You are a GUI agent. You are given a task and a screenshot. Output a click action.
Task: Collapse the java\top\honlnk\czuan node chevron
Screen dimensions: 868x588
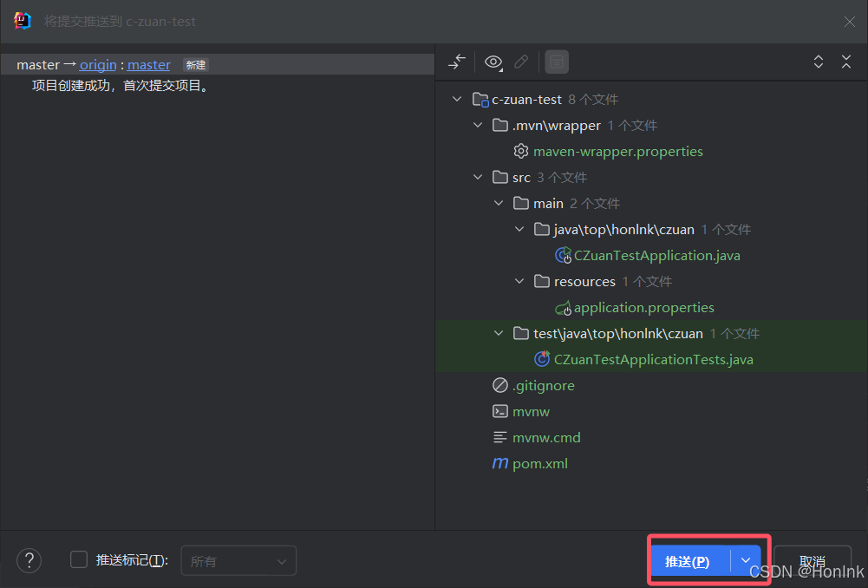coord(519,230)
